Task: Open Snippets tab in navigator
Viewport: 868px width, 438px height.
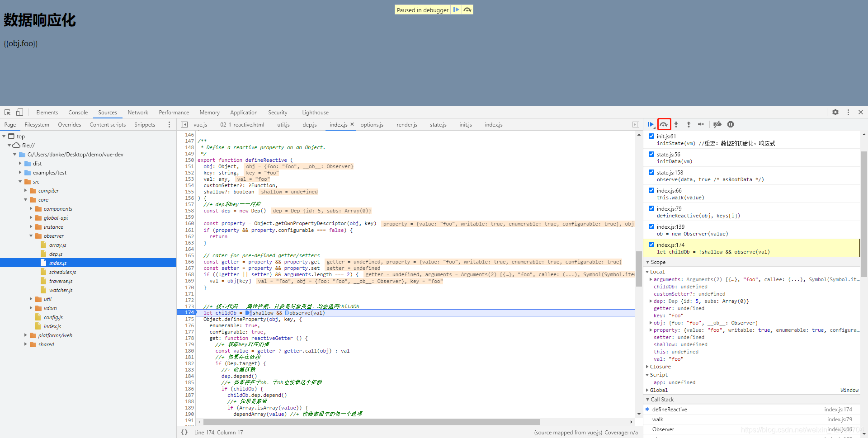Action: (145, 125)
